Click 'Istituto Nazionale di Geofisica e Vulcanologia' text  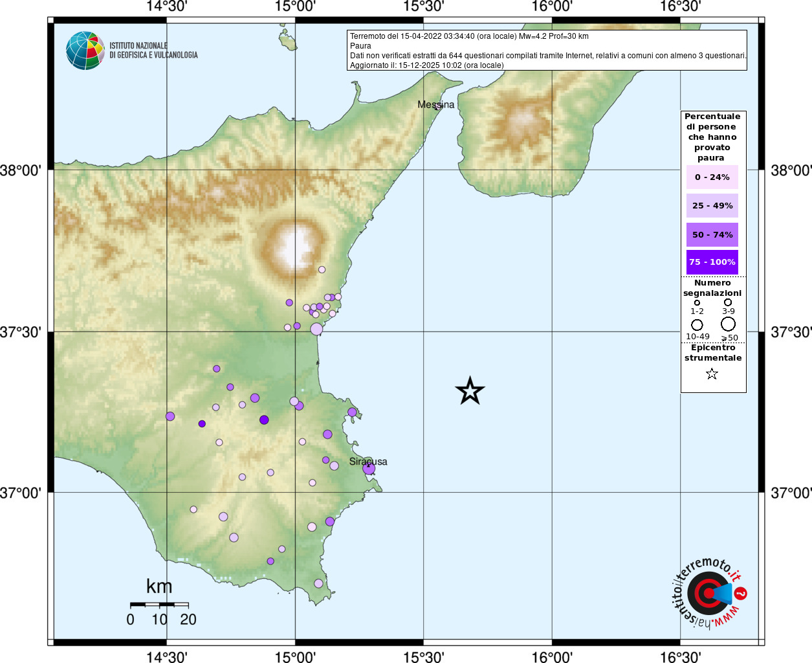coord(153,51)
